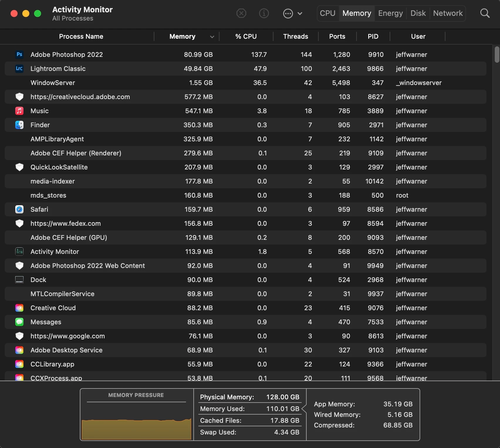Click the Finder app icon

pos(19,125)
